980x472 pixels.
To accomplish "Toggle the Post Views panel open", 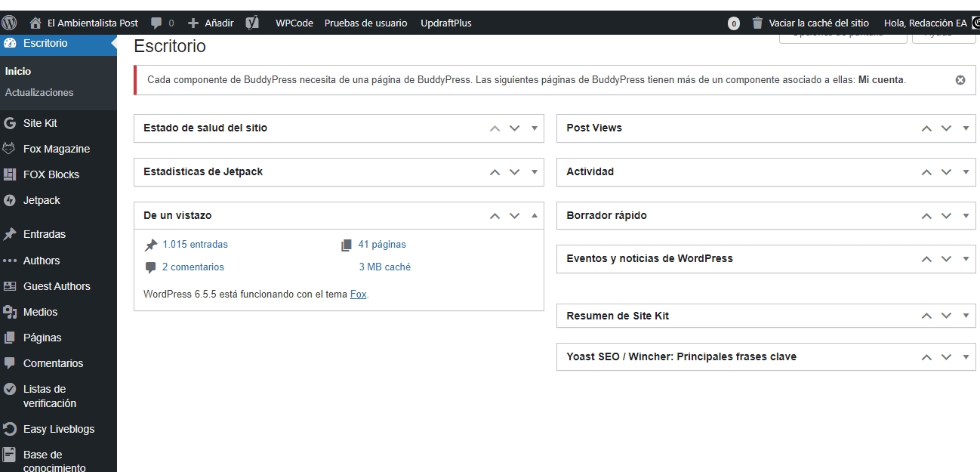I will click(x=966, y=128).
